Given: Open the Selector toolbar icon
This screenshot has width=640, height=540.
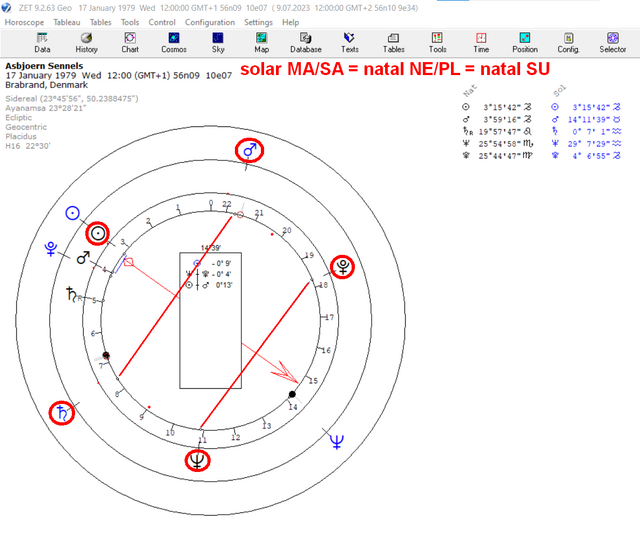Looking at the screenshot, I should [613, 43].
